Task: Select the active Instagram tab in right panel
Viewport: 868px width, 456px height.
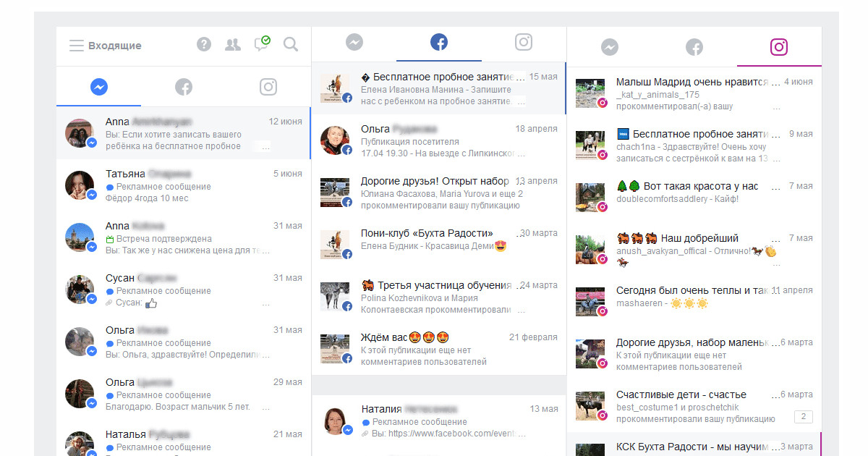Action: 779,48
